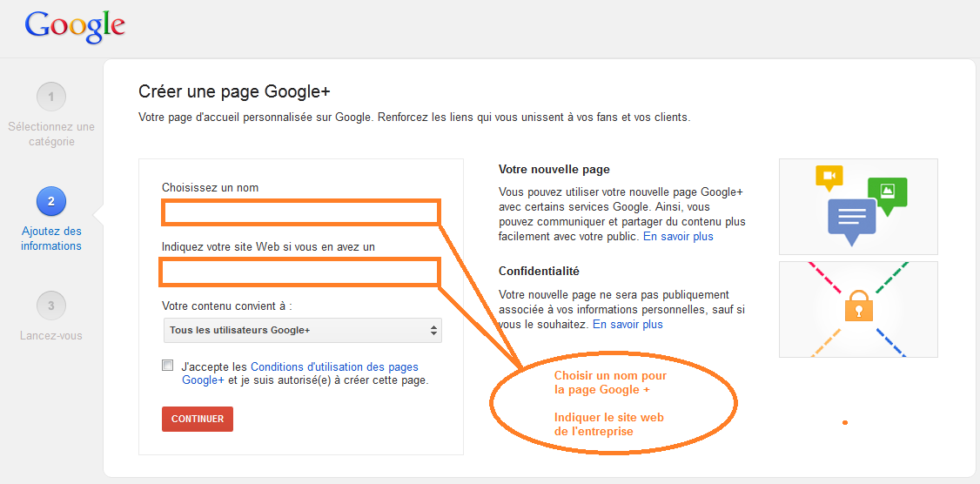
Task: Click the privacy lock illustration thumbnail
Action: tap(858, 309)
